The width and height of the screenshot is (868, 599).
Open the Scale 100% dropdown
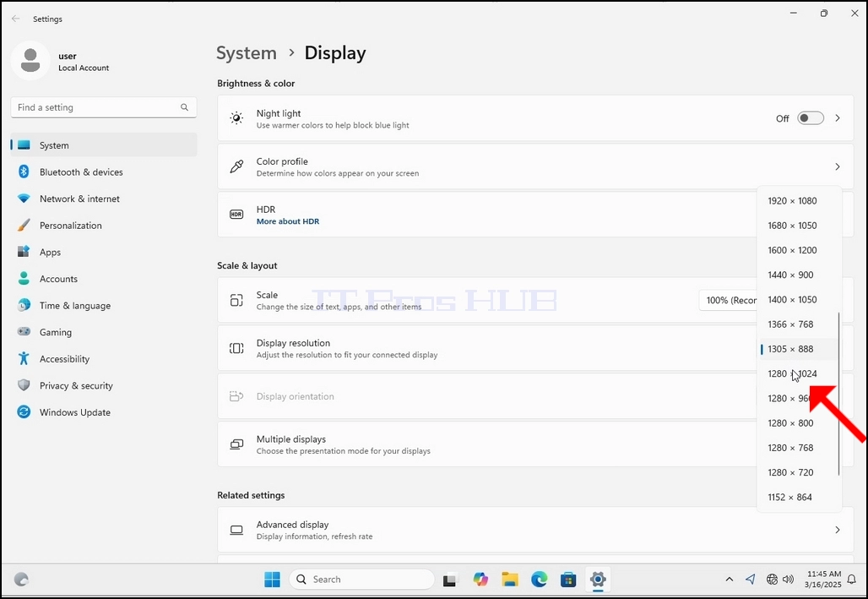coord(729,300)
